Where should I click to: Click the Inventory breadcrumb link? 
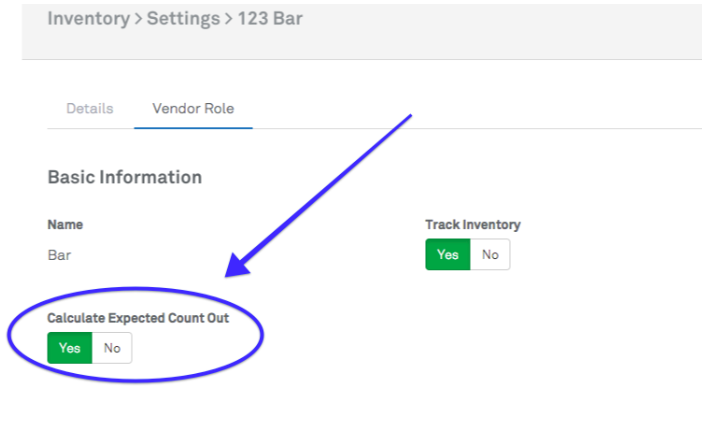coord(87,19)
